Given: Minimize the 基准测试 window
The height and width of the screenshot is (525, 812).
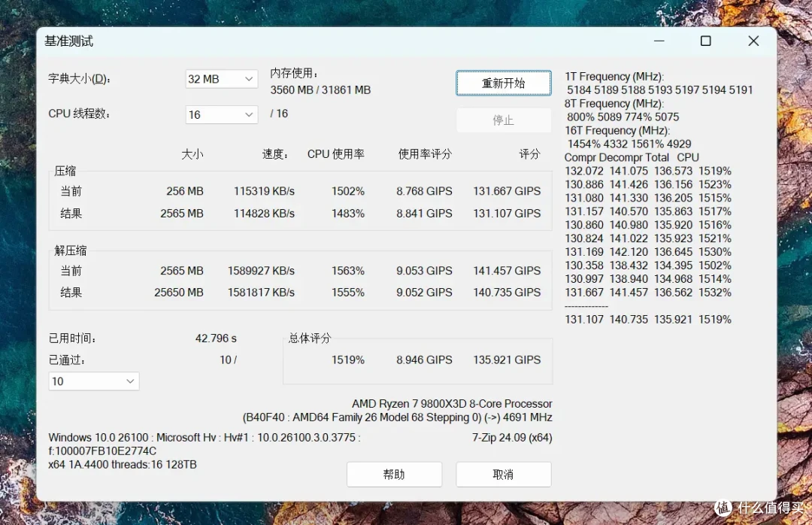Looking at the screenshot, I should pyautogui.click(x=659, y=41).
